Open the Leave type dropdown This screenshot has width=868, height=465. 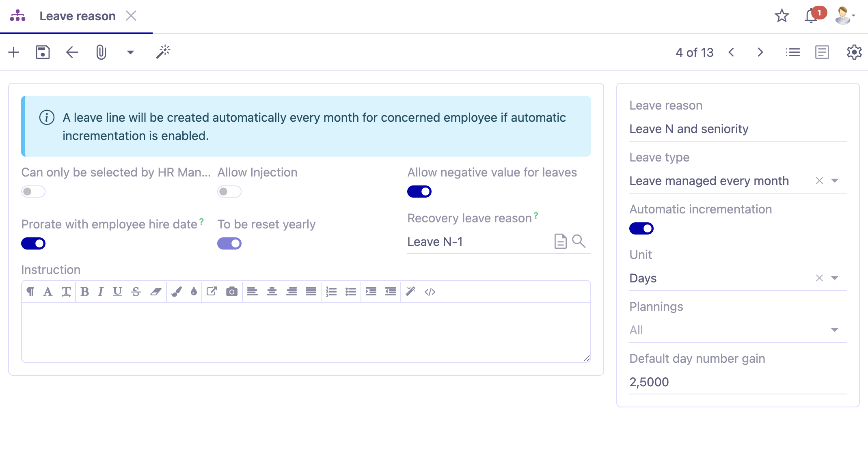834,181
